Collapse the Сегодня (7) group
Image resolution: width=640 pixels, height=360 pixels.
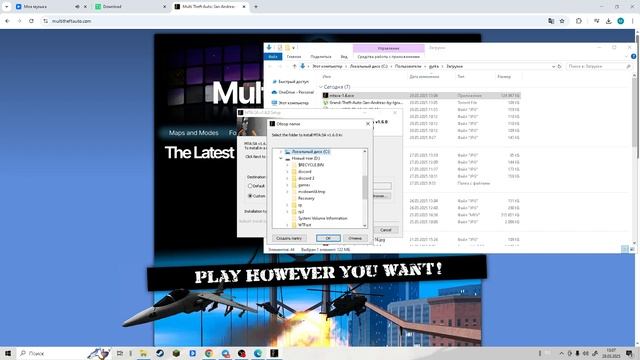tap(321, 87)
